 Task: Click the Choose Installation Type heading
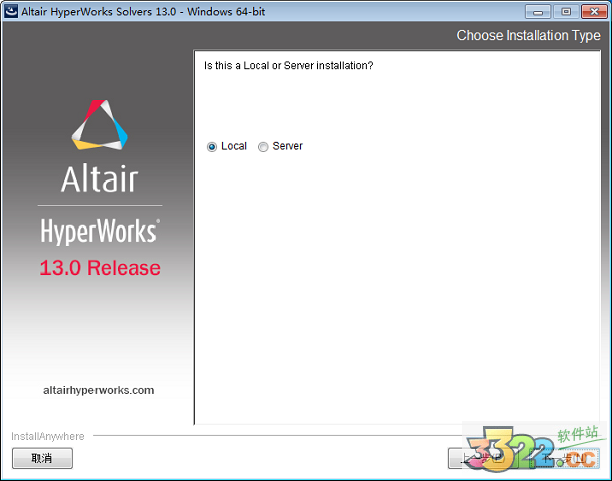point(528,36)
